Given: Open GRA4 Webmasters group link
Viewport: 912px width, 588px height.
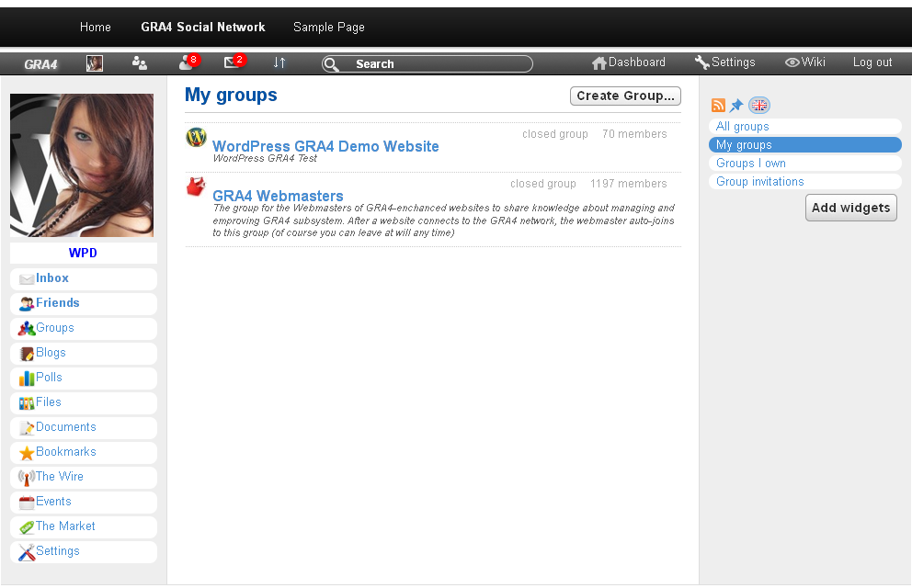Looking at the screenshot, I should (278, 196).
